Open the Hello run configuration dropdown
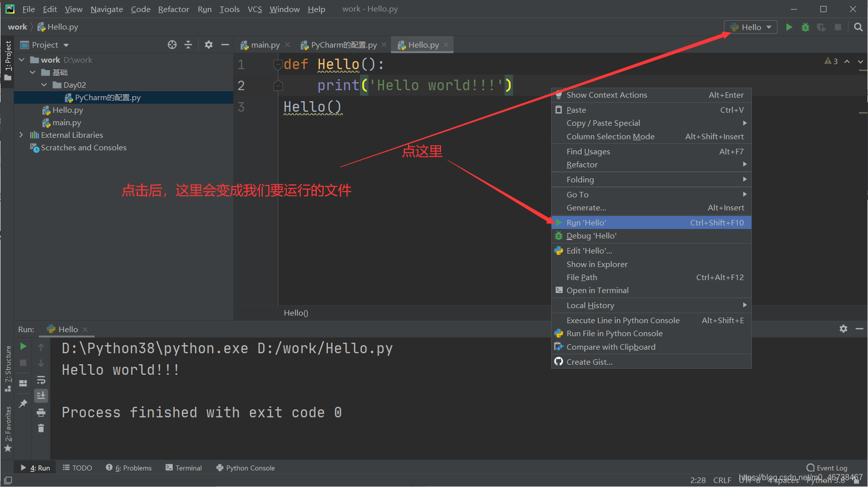The image size is (868, 487). [751, 27]
